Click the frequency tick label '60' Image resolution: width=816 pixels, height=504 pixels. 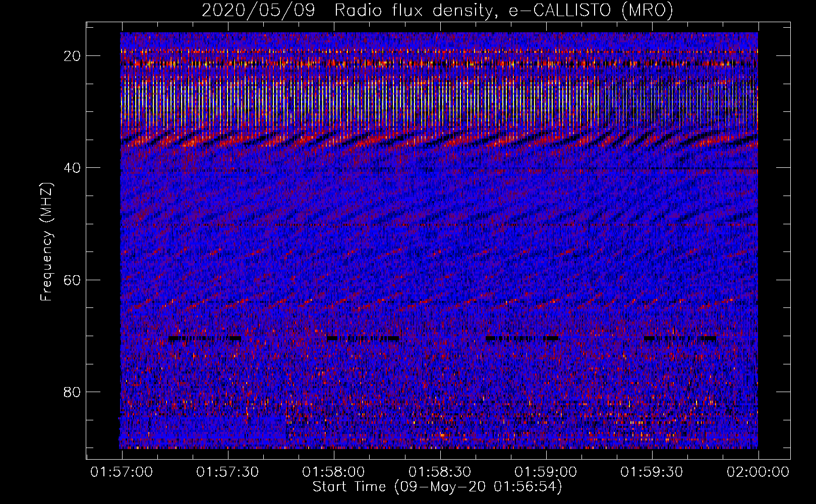(x=73, y=280)
